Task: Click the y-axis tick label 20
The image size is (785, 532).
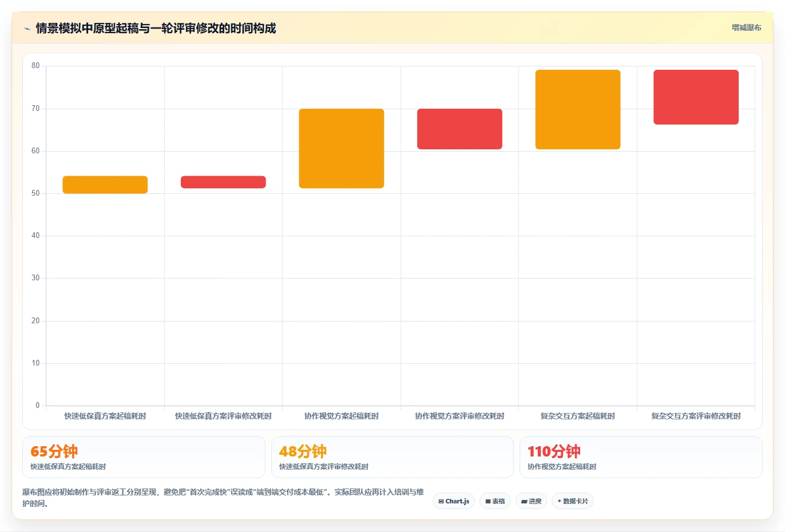Action: [35, 321]
